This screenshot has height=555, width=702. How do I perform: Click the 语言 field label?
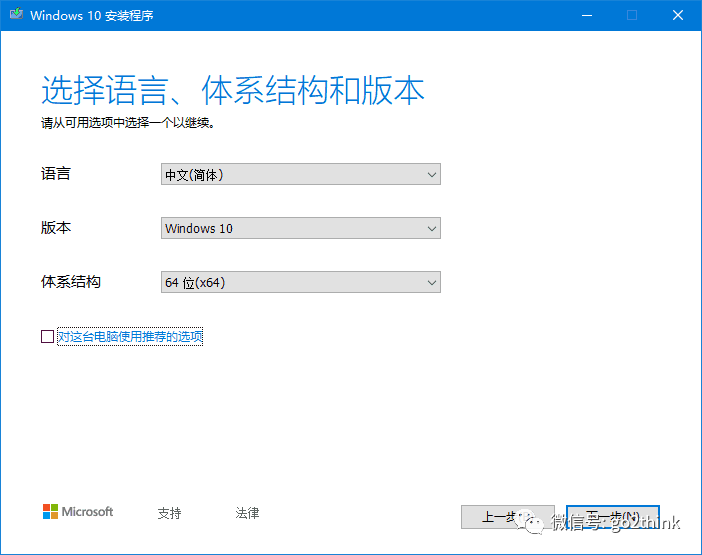[x=56, y=174]
